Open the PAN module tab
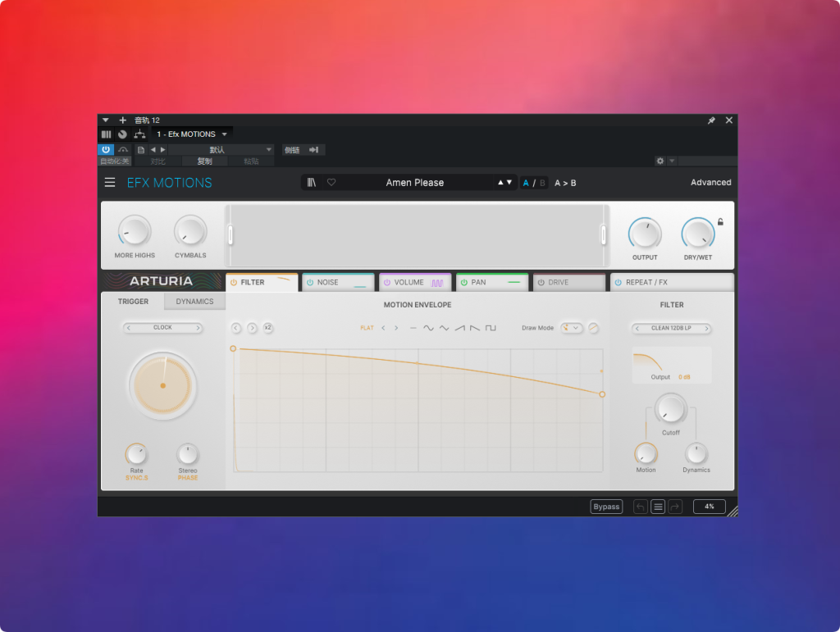Image resolution: width=840 pixels, height=632 pixels. tap(492, 283)
